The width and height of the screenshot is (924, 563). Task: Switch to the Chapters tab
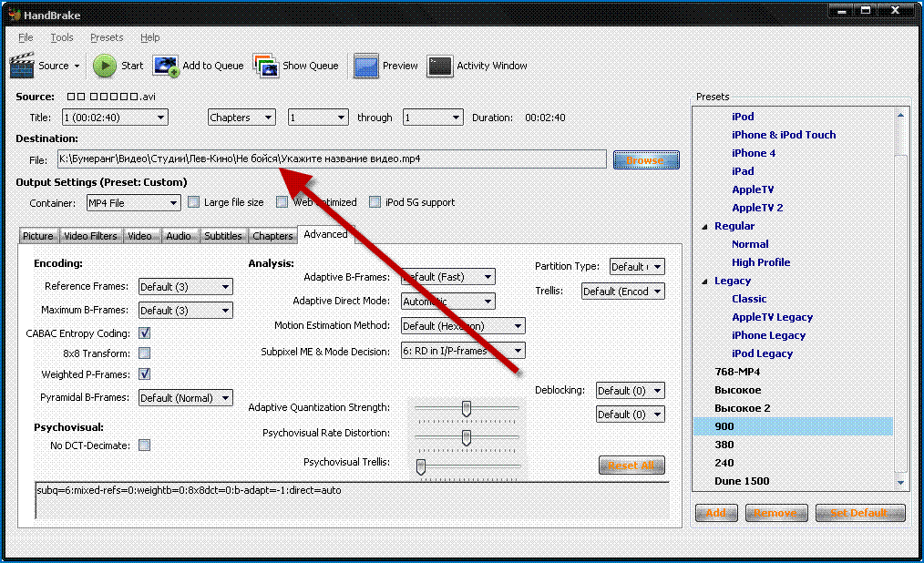pyautogui.click(x=272, y=236)
